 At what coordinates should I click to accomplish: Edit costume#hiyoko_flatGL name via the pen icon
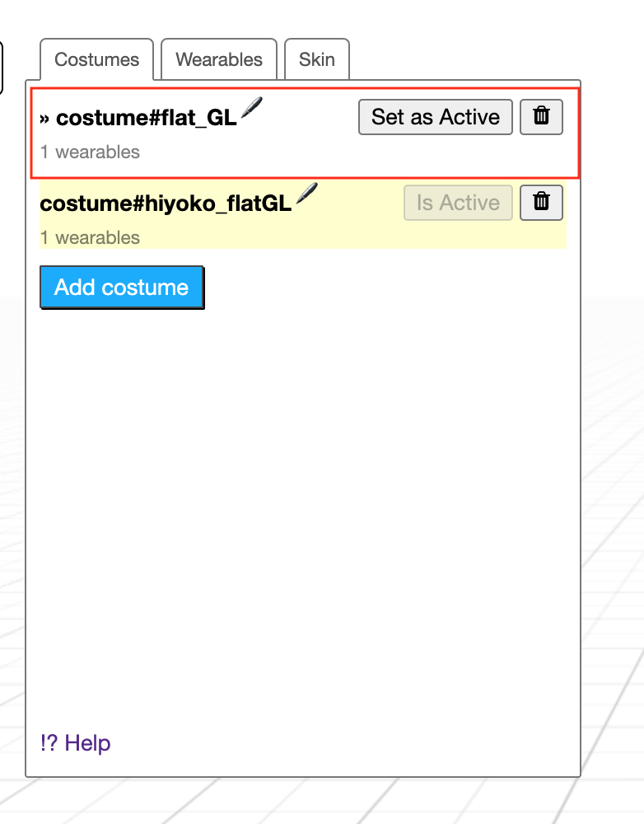coord(307,194)
